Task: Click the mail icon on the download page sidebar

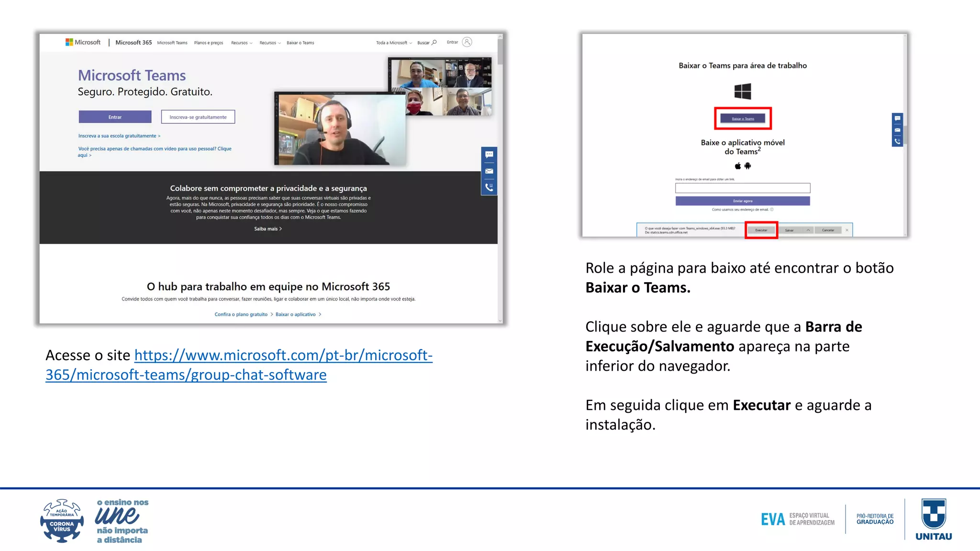Action: tap(897, 130)
